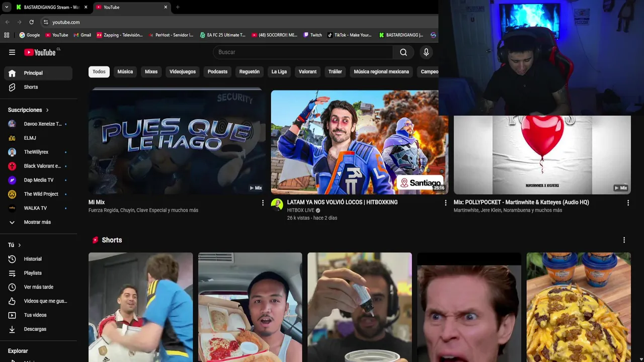Click HITBOX LIVE channel name
Image resolution: width=644 pixels, height=362 pixels.
click(x=300, y=210)
